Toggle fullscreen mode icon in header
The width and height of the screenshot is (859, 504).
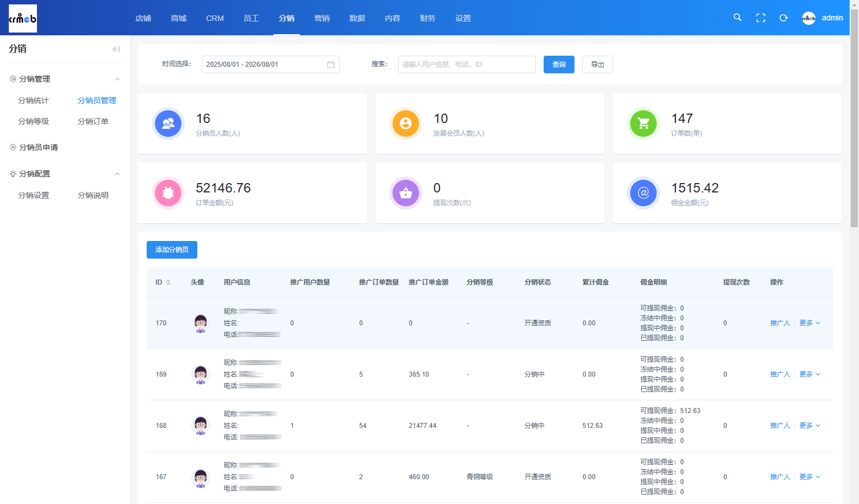761,18
